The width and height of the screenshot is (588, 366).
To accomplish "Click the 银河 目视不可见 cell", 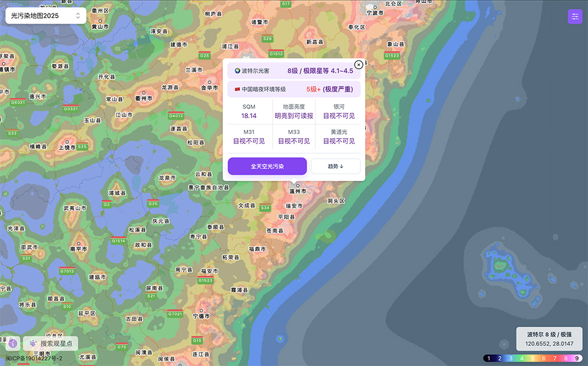I will (339, 112).
